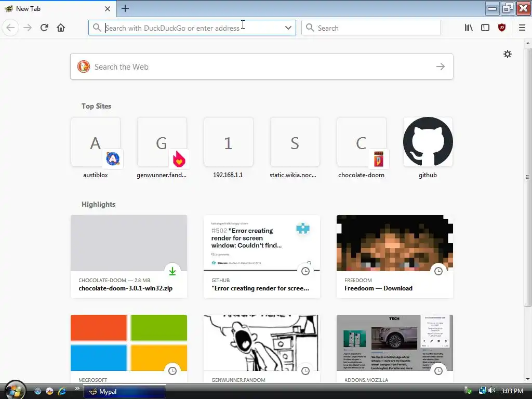This screenshot has height=399, width=532.
Task: Select the Mypal taskbar button
Action: (124, 392)
